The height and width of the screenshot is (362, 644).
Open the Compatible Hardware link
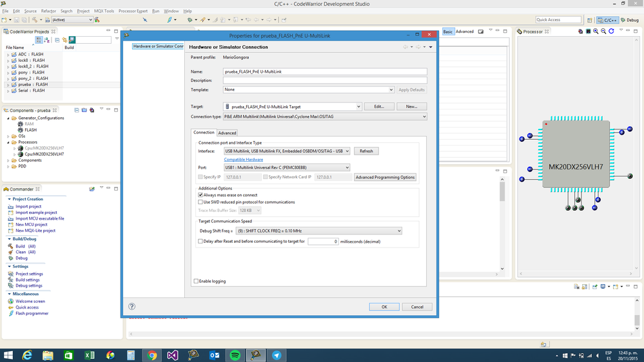243,159
